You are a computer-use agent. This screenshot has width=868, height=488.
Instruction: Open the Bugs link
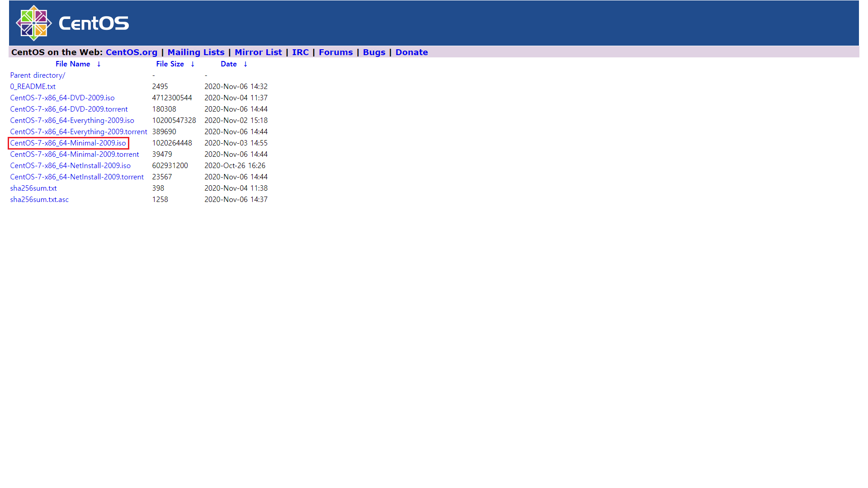(374, 52)
